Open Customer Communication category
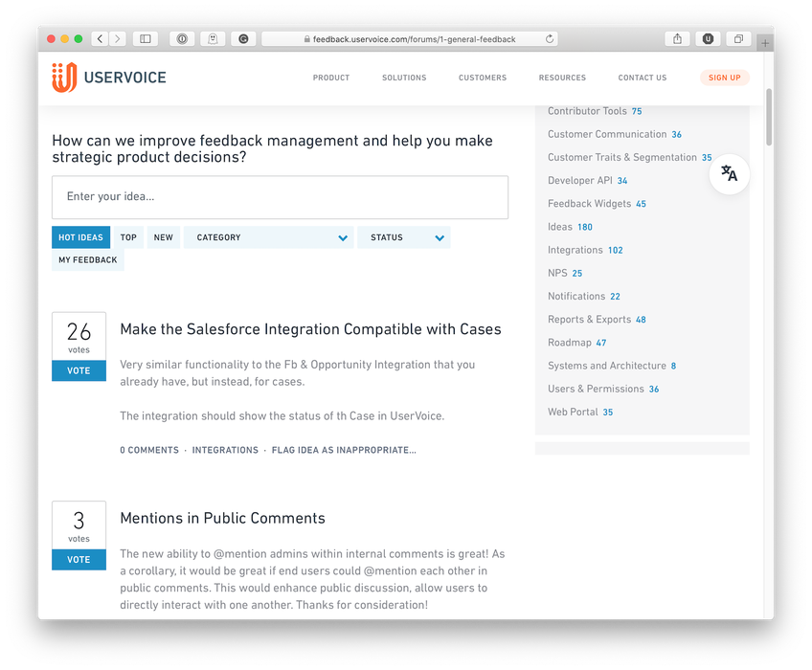 coord(614,134)
